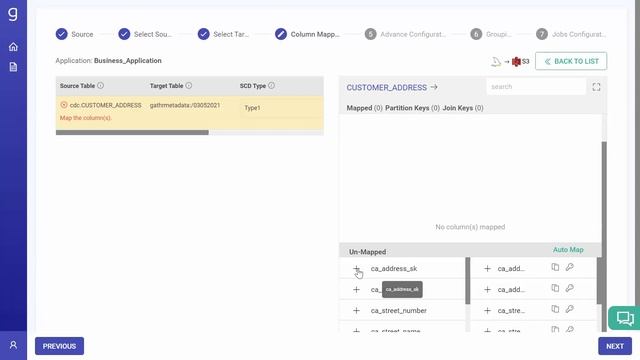This screenshot has height=360, width=640.
Task: Select the Column Mapp.. step
Action: click(307, 34)
